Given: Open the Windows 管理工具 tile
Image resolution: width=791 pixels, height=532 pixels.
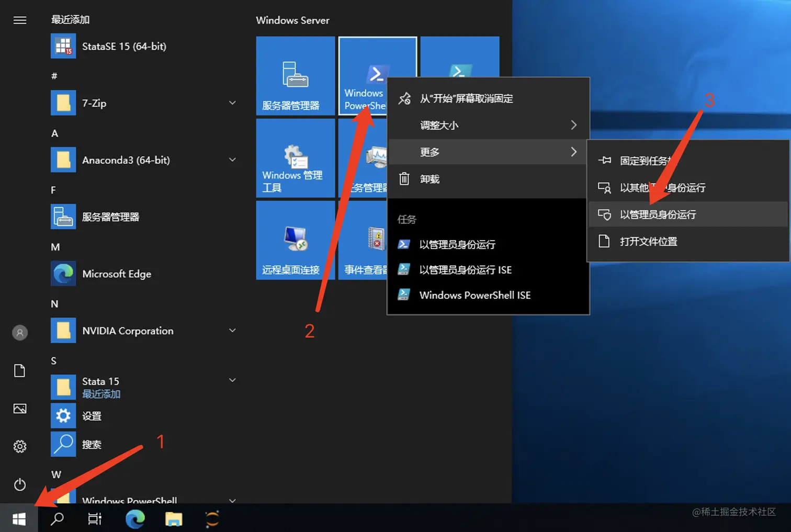Looking at the screenshot, I should pyautogui.click(x=296, y=158).
